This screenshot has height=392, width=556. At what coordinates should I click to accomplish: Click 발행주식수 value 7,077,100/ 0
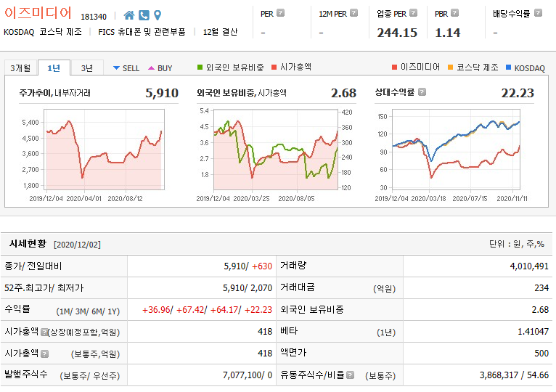248,375
